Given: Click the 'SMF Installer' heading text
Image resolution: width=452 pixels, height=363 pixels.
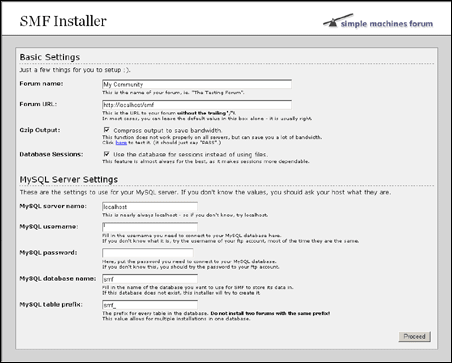Looking at the screenshot, I should 63,21.
